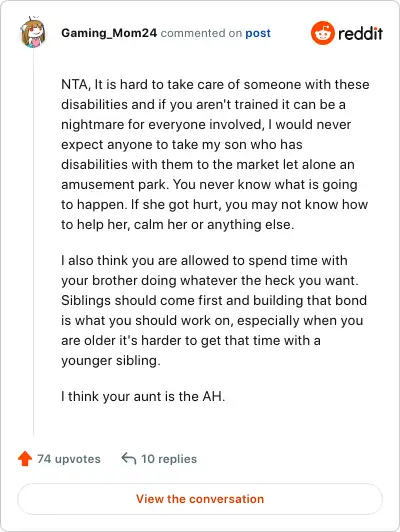Click the line beginning "Siblings should come first"
Image resolution: width=400 pixels, height=532 pixels.
coord(214,301)
